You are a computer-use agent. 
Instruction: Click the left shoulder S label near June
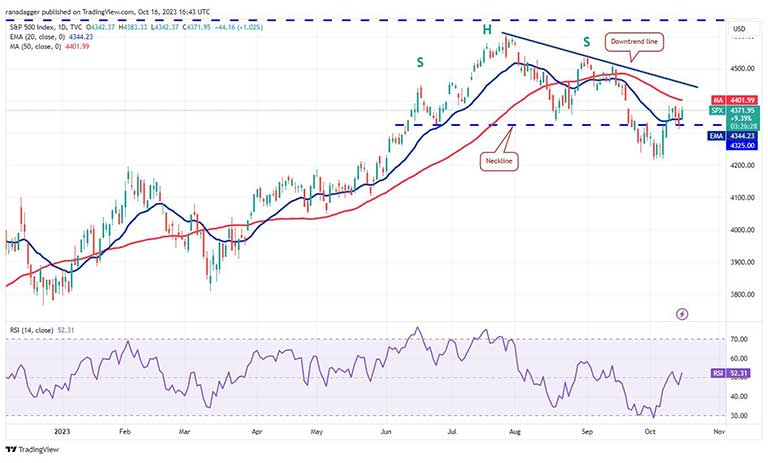pyautogui.click(x=420, y=62)
